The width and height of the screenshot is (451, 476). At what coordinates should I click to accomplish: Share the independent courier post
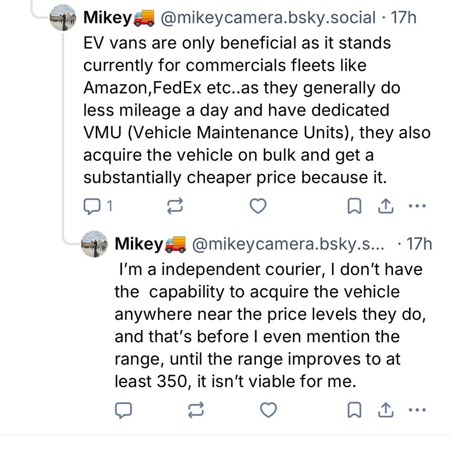385,410
